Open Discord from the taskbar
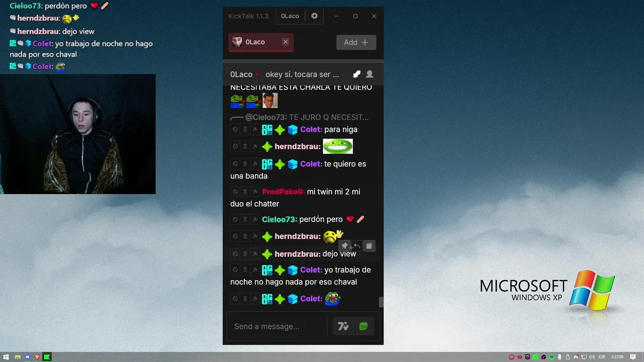The image size is (644, 362). [x=27, y=357]
